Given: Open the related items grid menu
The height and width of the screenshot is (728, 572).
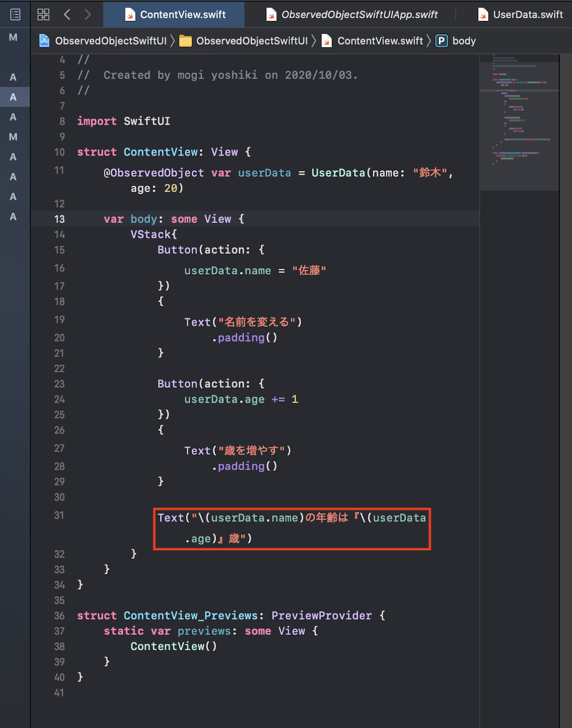Looking at the screenshot, I should [x=43, y=15].
